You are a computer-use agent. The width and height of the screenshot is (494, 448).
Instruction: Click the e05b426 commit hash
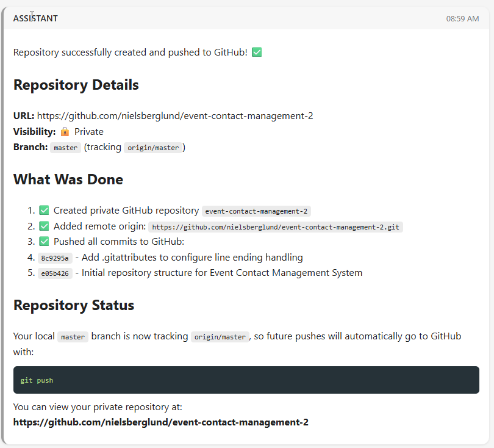[x=55, y=273]
